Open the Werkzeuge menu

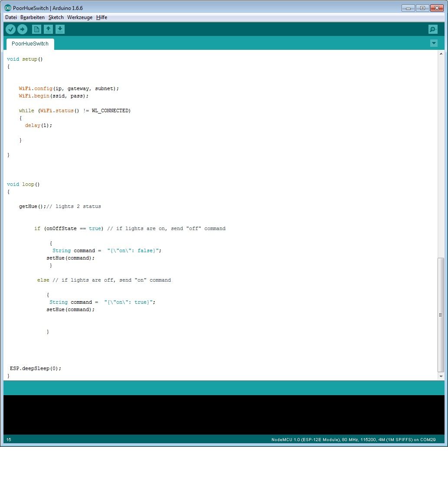(80, 17)
